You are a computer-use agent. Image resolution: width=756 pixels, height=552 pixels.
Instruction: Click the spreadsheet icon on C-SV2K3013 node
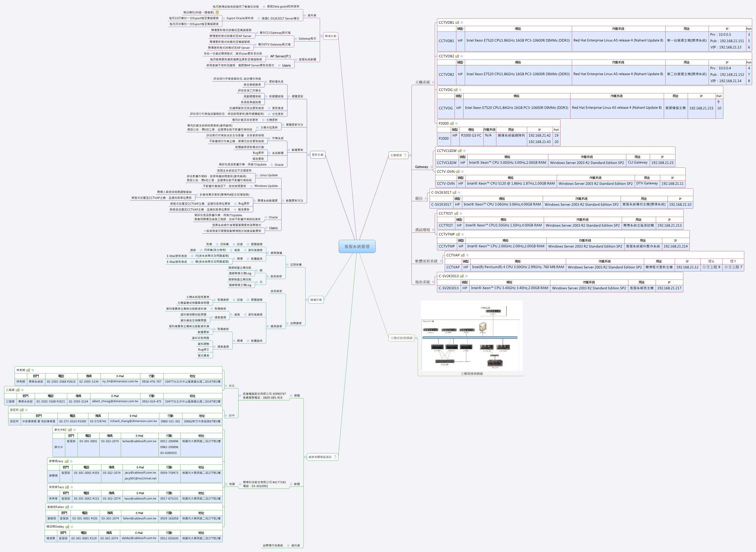point(462,276)
